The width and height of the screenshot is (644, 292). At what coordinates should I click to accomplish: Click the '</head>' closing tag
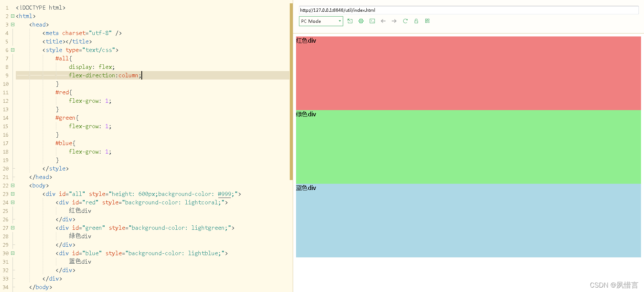tap(41, 177)
